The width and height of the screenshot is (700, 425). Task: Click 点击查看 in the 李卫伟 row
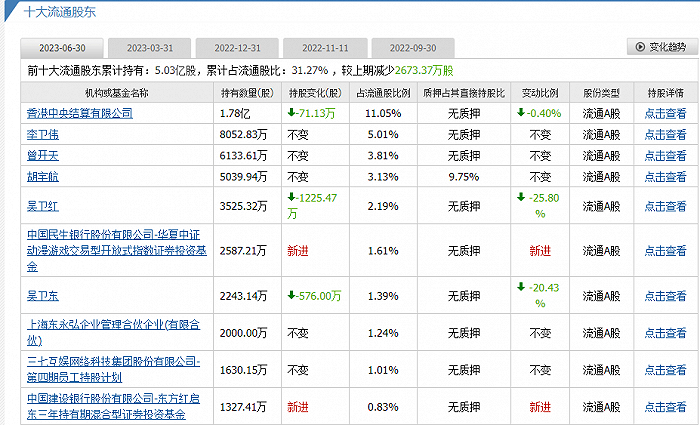coord(665,134)
